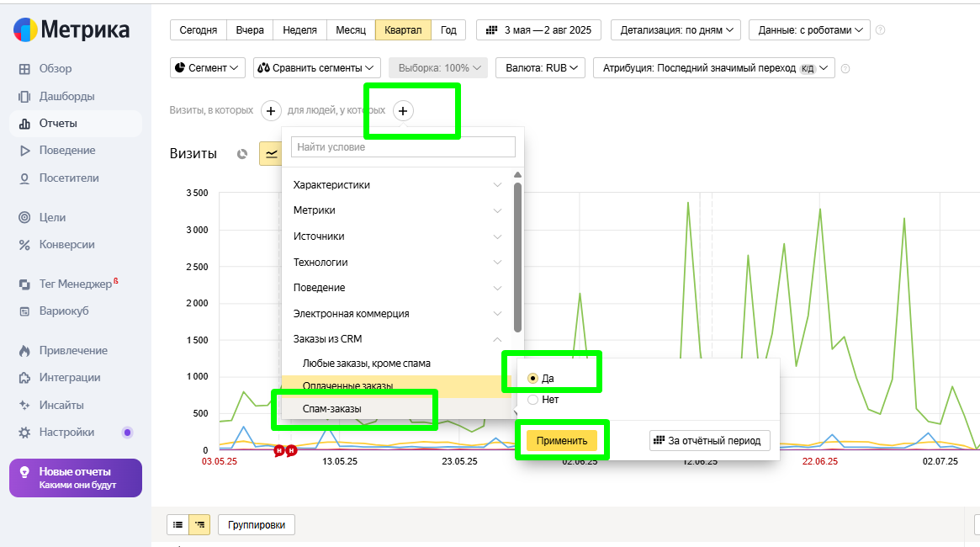Click the help icon next to Атрибуция
The width and height of the screenshot is (980, 547).
(x=845, y=68)
